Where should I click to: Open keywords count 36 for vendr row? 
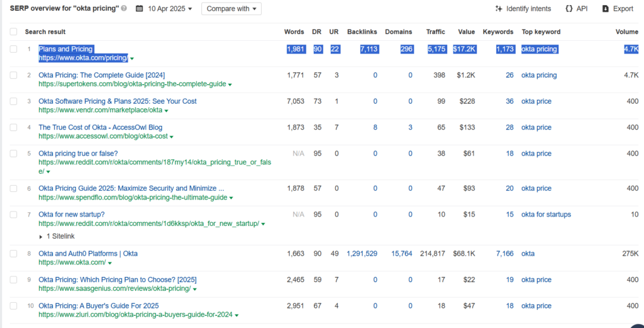pos(509,101)
